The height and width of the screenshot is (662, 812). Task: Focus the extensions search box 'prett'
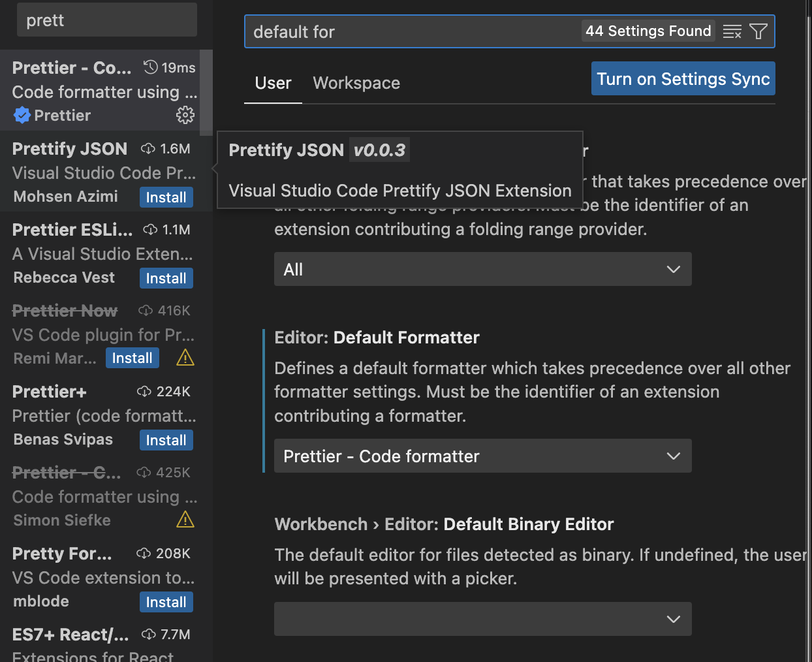pos(107,20)
